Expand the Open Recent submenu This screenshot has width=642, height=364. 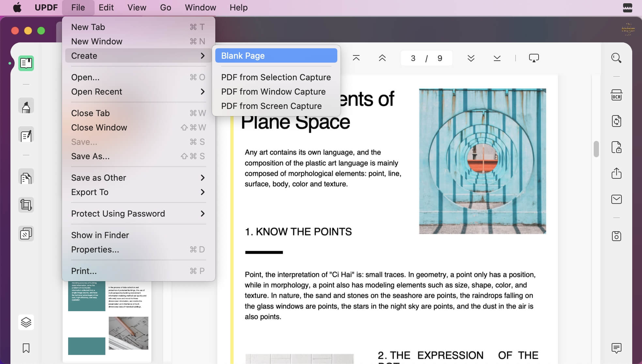139,92
